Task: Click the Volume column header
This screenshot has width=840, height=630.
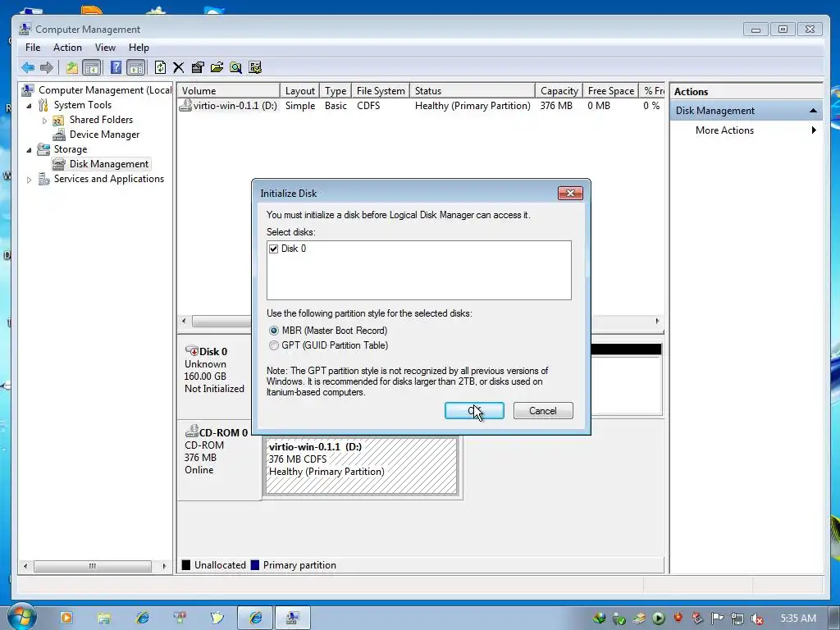Action: [x=229, y=91]
